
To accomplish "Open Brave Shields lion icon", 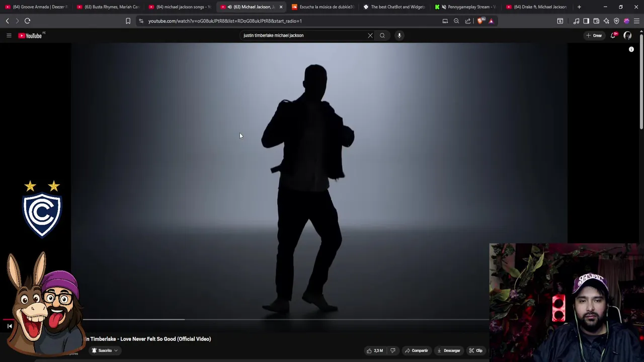I will click(480, 21).
